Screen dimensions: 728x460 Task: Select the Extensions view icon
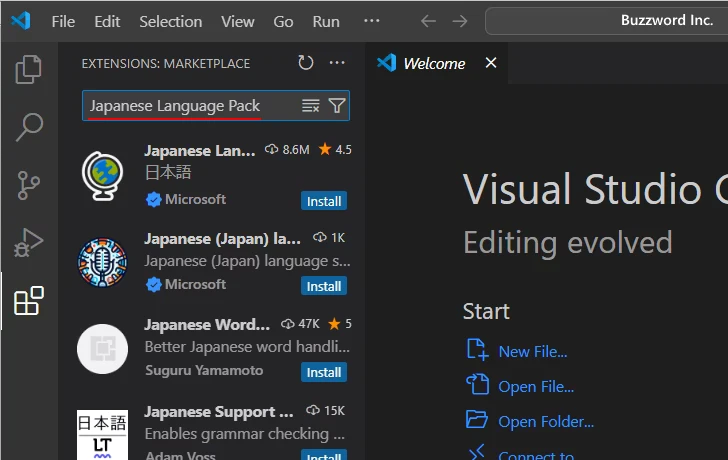point(29,301)
